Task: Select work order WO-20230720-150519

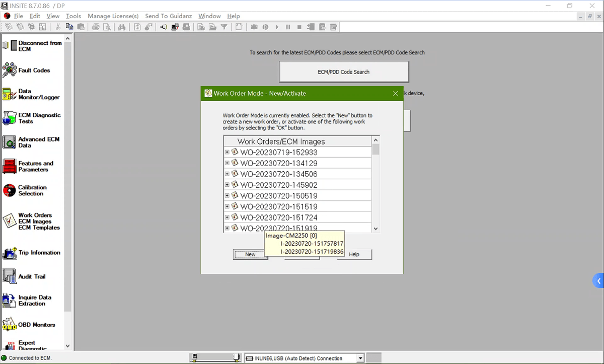Action: coord(278,196)
